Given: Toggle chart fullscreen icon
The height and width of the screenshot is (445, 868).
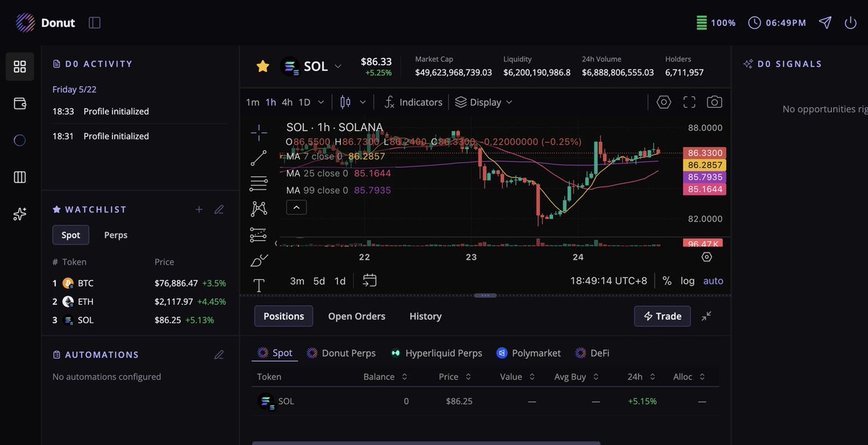Looking at the screenshot, I should 689,102.
